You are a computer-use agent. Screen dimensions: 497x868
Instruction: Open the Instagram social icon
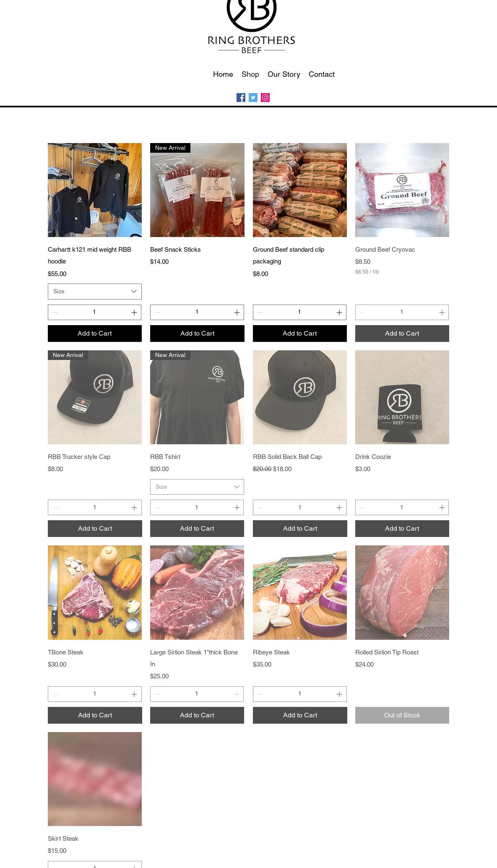(x=265, y=98)
